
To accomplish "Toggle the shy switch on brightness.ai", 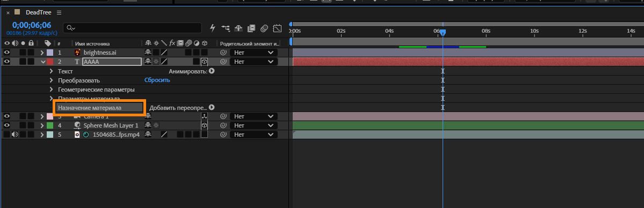I will point(148,53).
